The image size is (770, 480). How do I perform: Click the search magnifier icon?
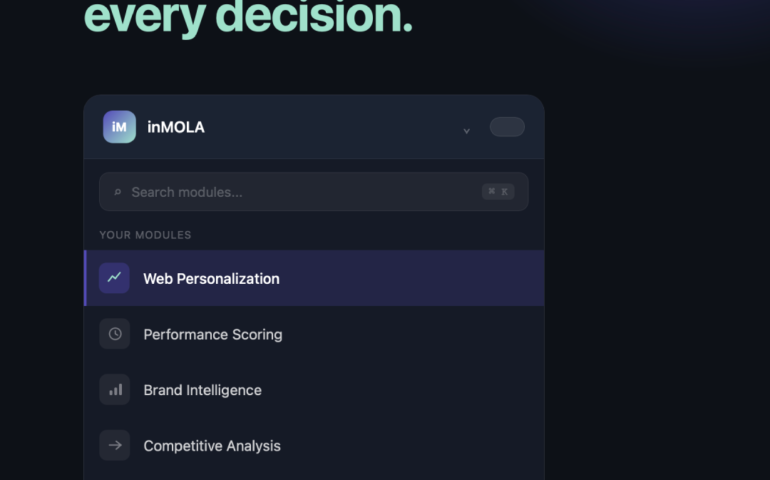click(117, 192)
